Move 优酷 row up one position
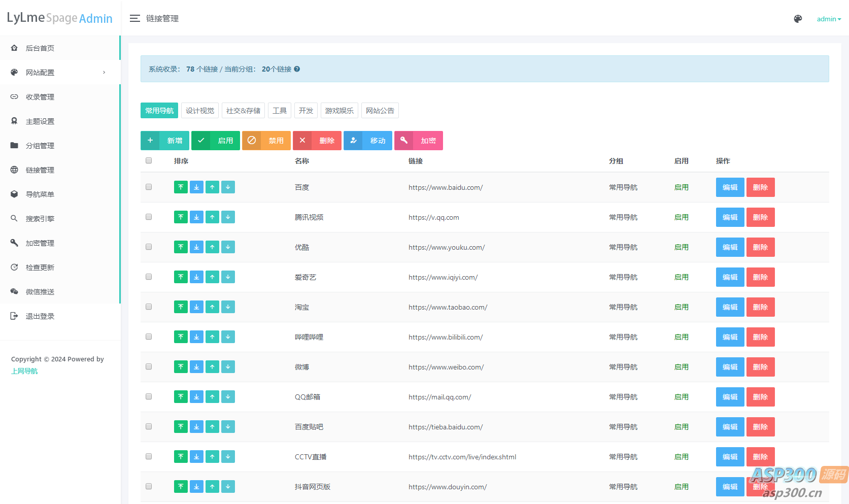The height and width of the screenshot is (504, 849). coord(212,247)
